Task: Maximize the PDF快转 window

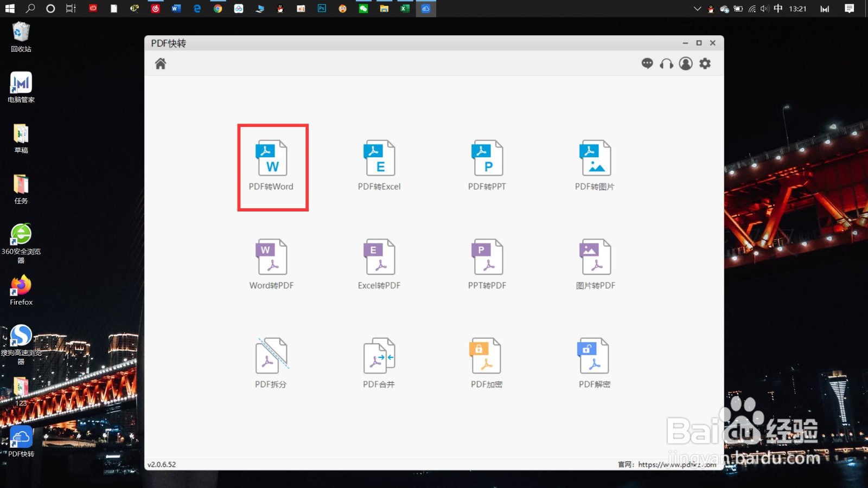Action: (x=699, y=43)
